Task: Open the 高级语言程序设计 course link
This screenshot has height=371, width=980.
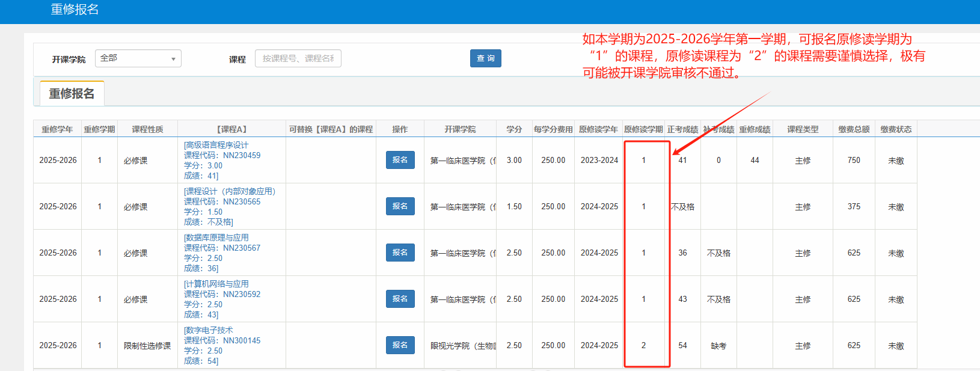Action: 216,145
